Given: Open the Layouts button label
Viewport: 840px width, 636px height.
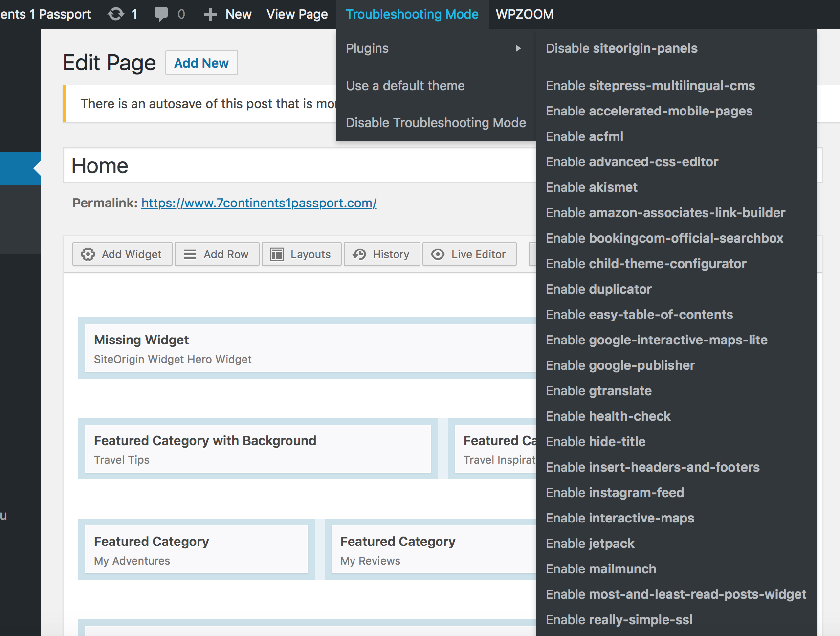Looking at the screenshot, I should click(x=310, y=254).
